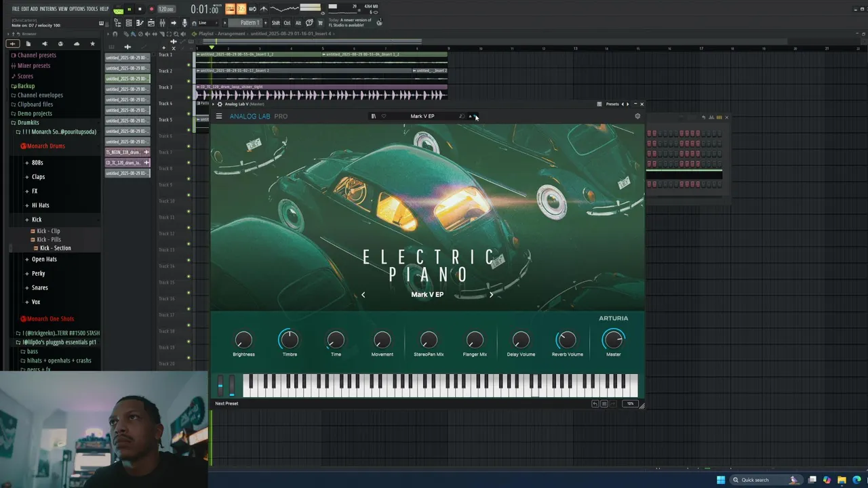Click the 12% CPU meter button

pyautogui.click(x=631, y=404)
